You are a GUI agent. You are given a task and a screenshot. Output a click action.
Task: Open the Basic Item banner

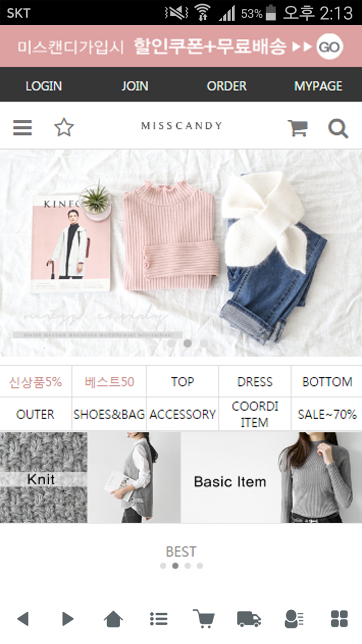pyautogui.click(x=271, y=477)
